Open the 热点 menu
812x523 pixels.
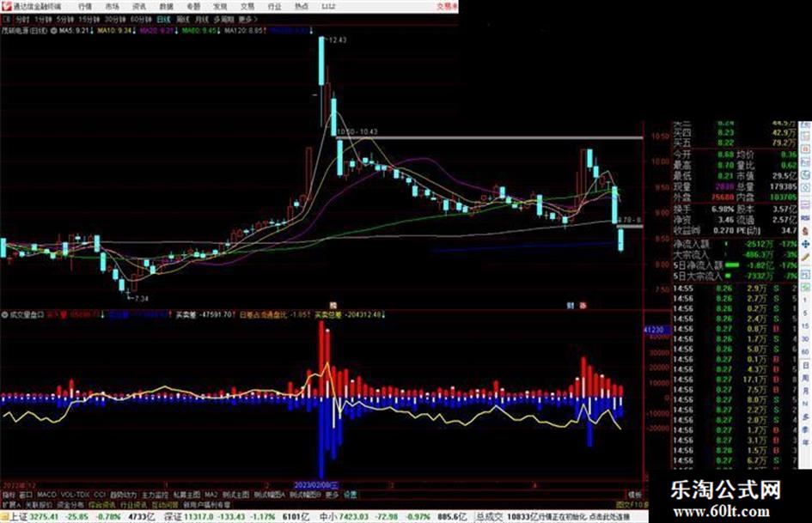pos(302,7)
